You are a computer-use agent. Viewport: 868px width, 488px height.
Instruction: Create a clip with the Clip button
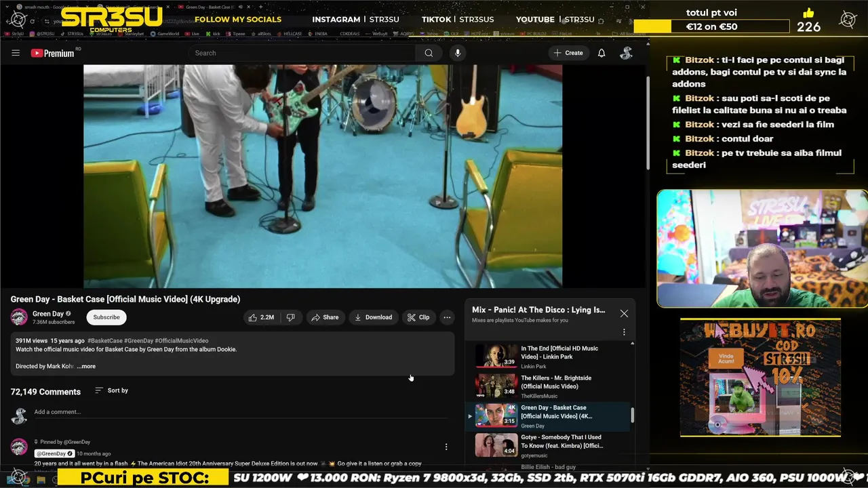click(x=418, y=317)
